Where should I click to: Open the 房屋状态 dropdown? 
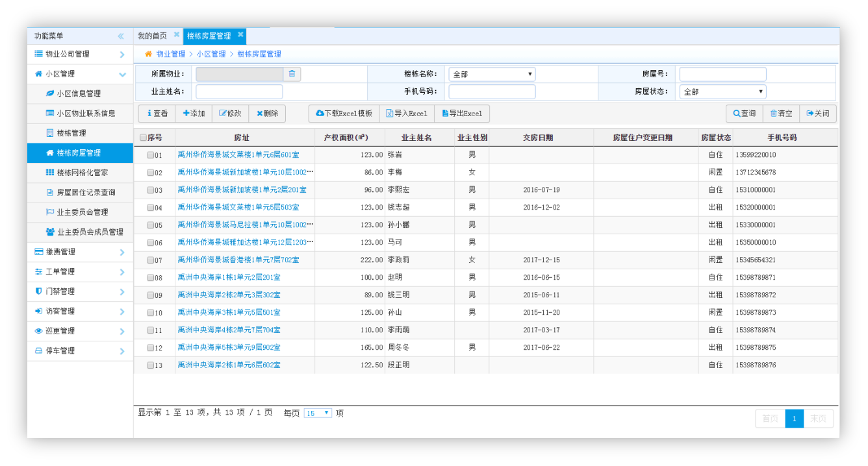pos(722,92)
